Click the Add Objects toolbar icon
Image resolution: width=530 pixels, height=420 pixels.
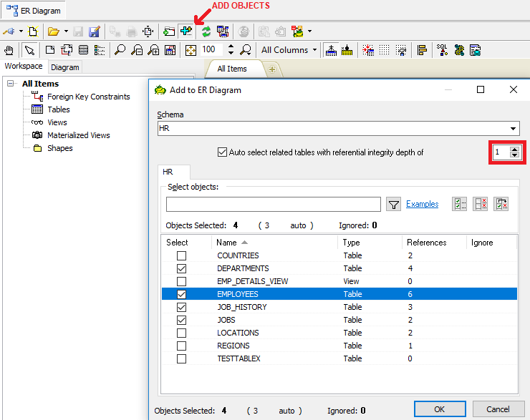coord(187,31)
